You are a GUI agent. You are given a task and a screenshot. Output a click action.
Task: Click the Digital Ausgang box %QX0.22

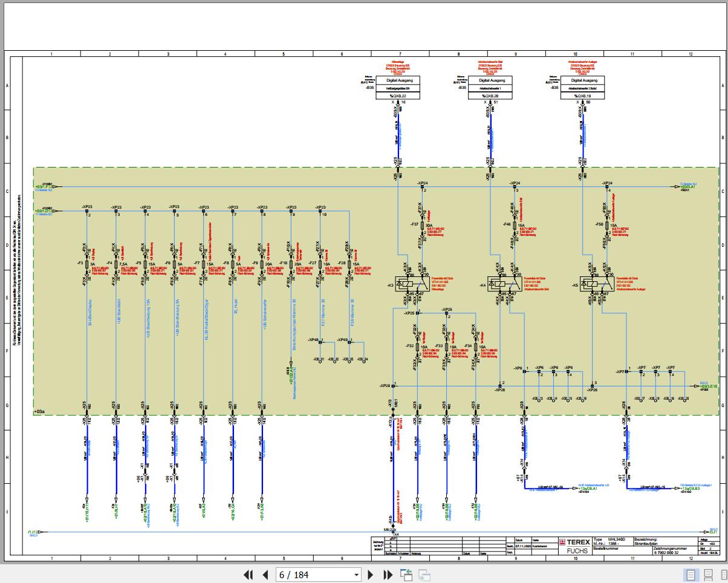coord(397,88)
